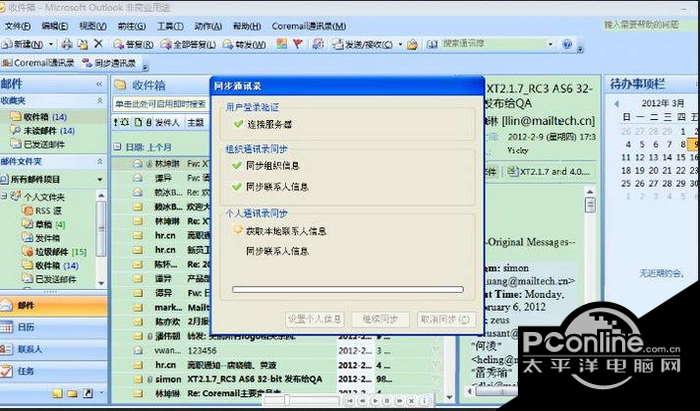This screenshot has height=411, width=700.
Task: Open the address book search dropdown arrow
Action: point(550,44)
